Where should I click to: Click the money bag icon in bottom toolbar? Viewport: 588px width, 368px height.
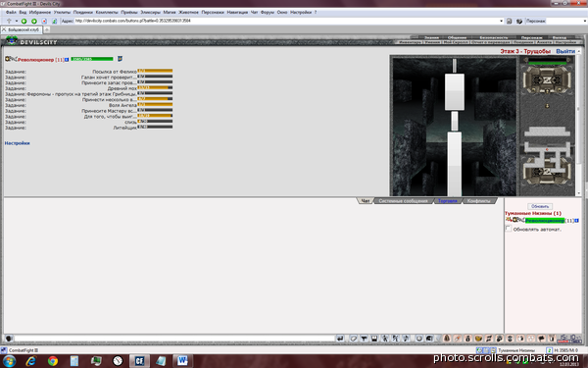pyautogui.click(x=467, y=339)
